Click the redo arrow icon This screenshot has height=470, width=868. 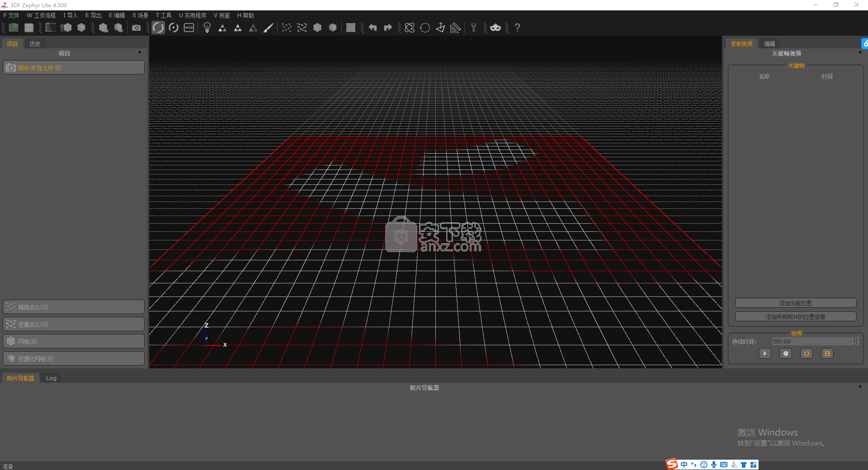388,28
